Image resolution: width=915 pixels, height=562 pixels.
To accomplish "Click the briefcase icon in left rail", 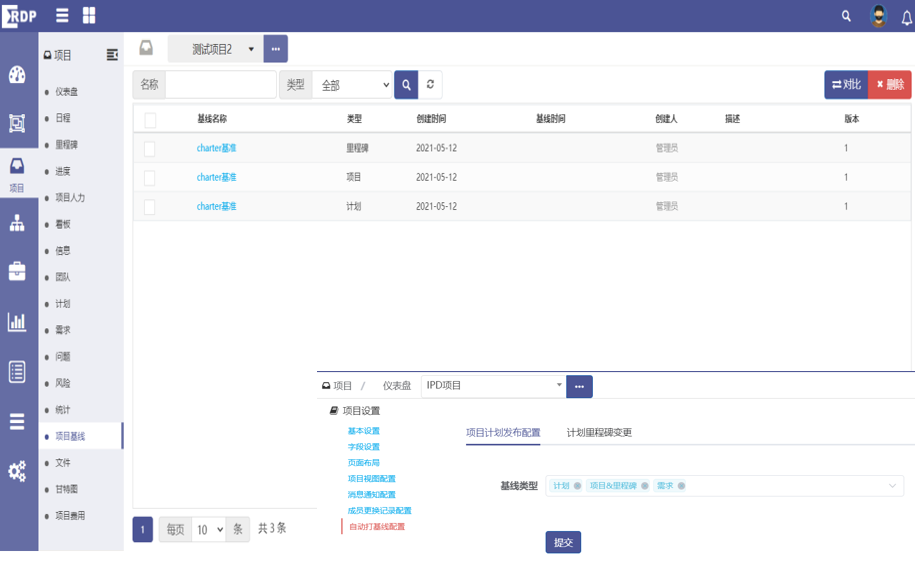I will point(17,271).
